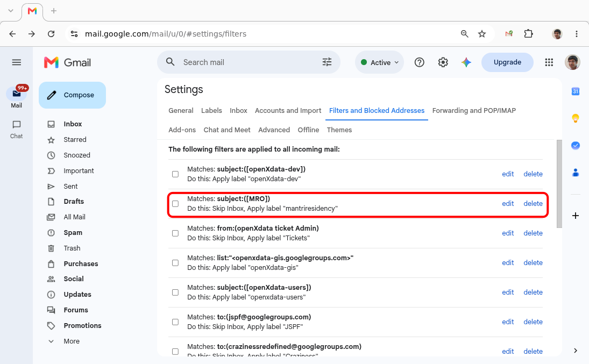Delete the subject:([openXdata-dev]) filter
Image resolution: width=589 pixels, height=364 pixels.
point(533,174)
